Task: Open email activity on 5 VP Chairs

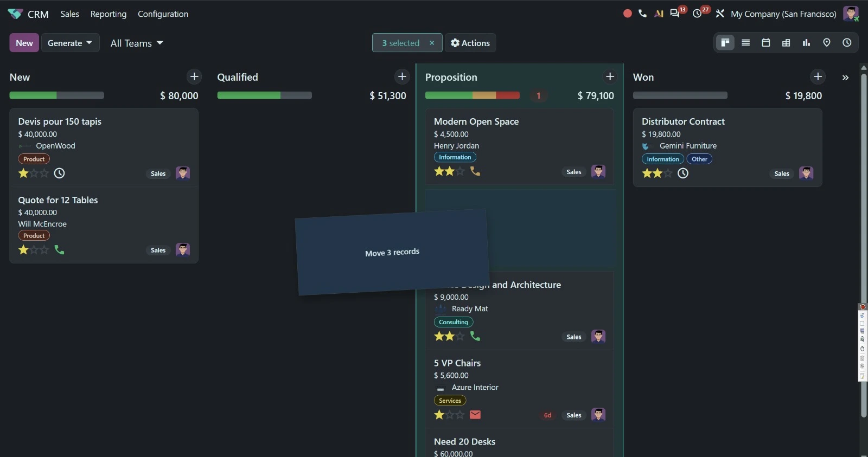Action: point(475,415)
